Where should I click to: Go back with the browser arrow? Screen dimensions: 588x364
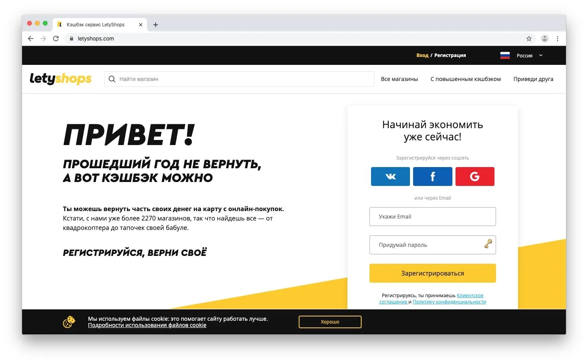tap(31, 39)
